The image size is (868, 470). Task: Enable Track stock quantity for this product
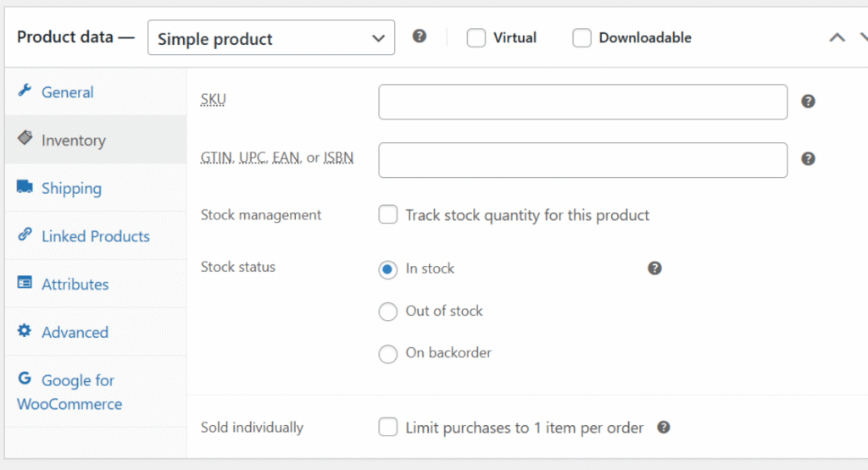(388, 215)
